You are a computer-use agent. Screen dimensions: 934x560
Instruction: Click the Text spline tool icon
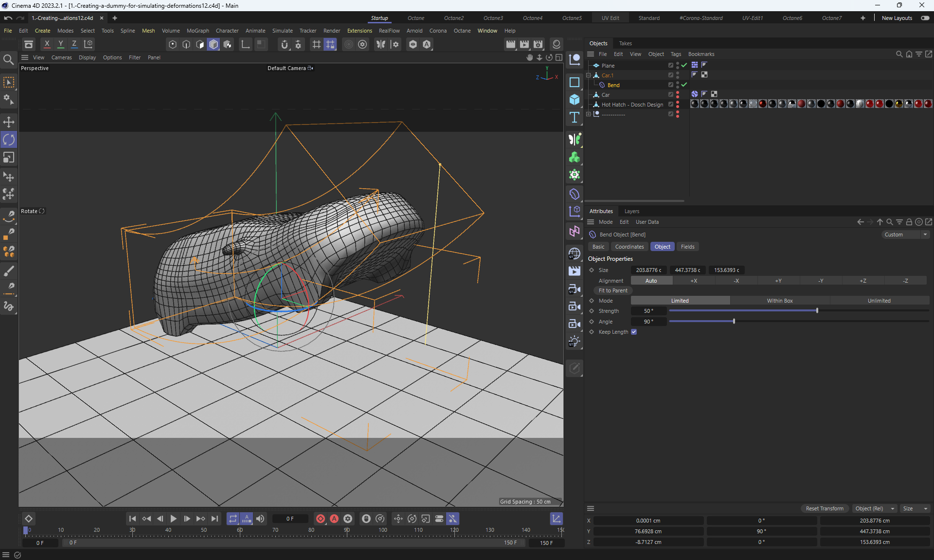click(x=575, y=117)
